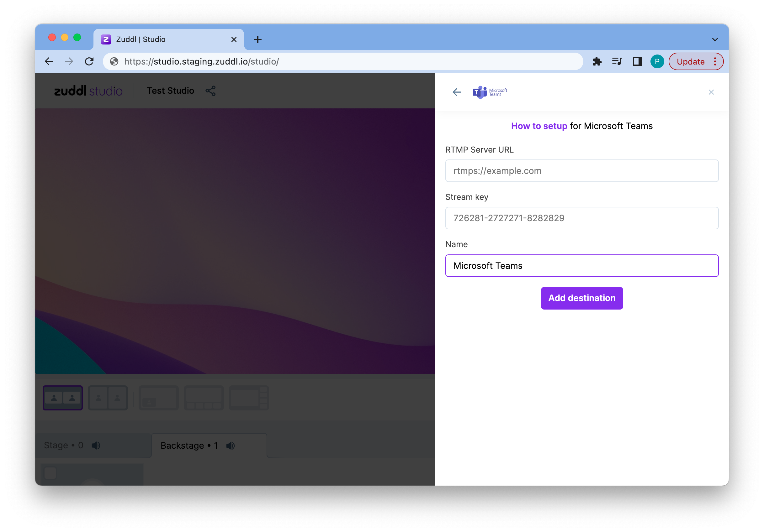Go back using the panel's back arrow

(457, 92)
